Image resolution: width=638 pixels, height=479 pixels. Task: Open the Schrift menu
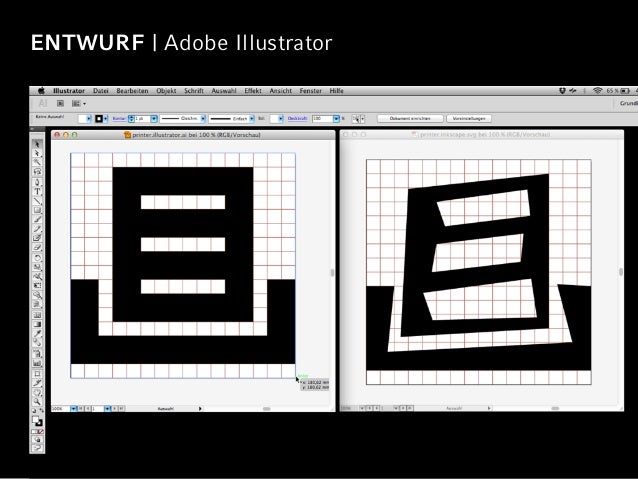(x=194, y=91)
